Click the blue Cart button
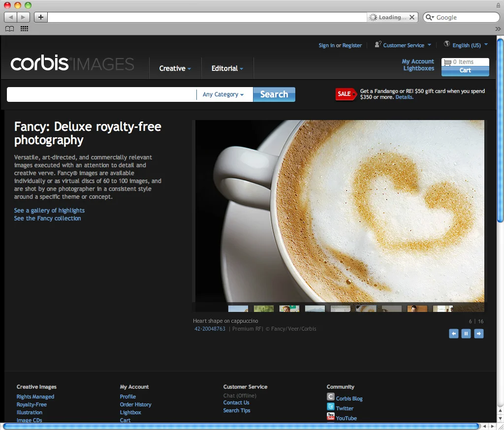This screenshot has height=430, width=504. pos(465,71)
